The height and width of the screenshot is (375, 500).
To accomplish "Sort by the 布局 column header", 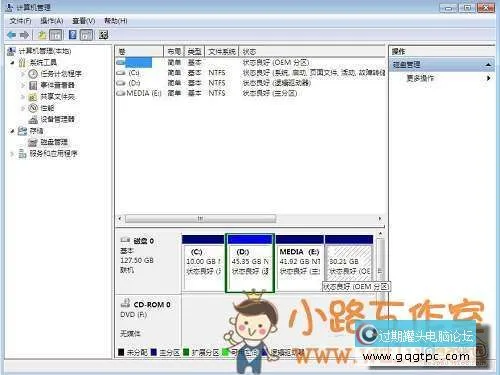I will coord(174,51).
